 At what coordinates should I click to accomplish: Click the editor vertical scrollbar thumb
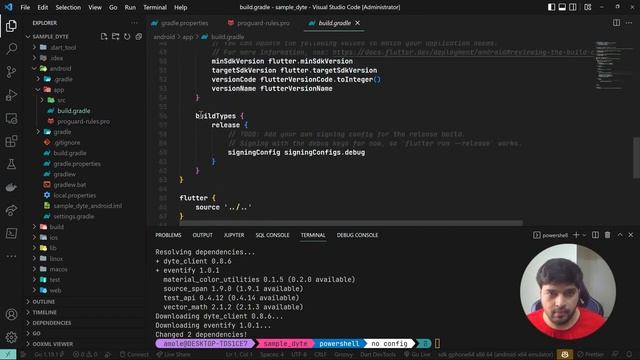636,158
